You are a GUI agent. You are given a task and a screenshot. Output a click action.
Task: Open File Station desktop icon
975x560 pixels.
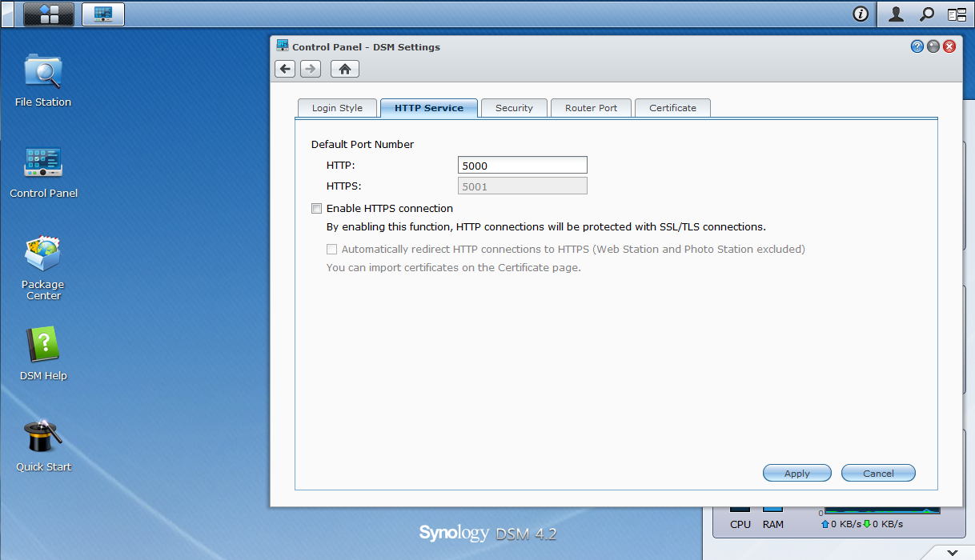point(43,80)
